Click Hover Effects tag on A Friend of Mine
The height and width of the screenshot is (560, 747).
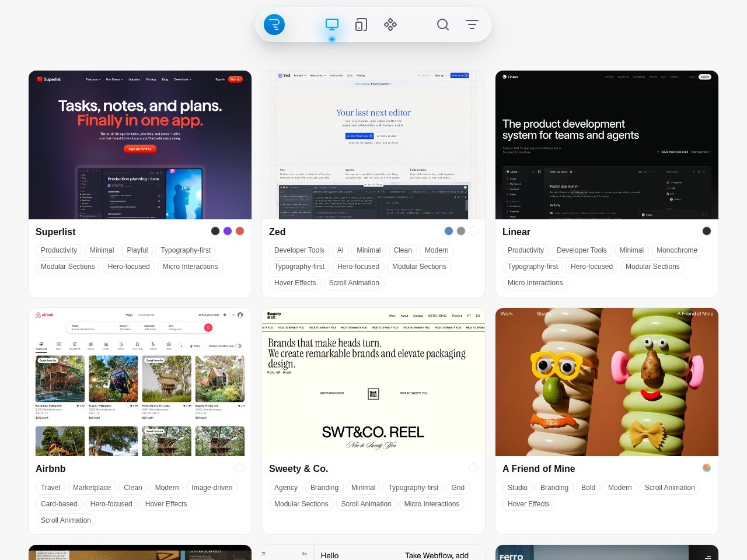pyautogui.click(x=529, y=504)
